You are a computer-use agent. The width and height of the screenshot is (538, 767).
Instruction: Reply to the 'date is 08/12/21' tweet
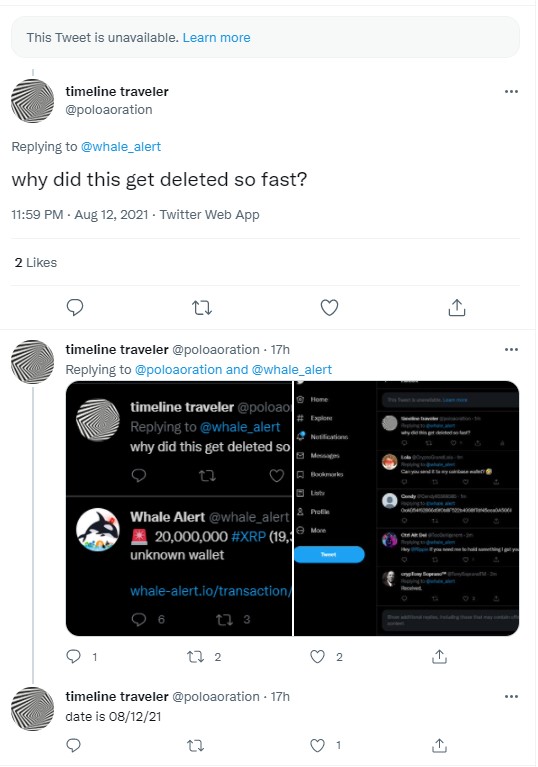click(x=73, y=745)
